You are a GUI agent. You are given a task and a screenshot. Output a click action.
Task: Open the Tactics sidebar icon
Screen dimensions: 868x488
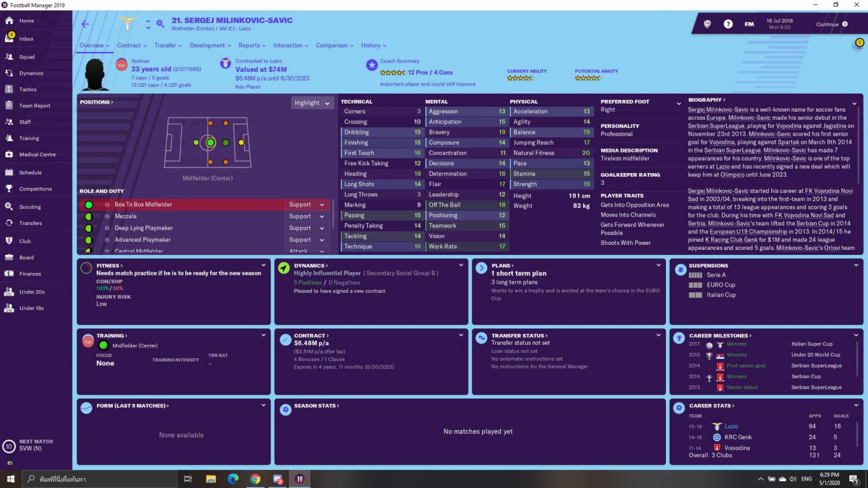[9, 89]
